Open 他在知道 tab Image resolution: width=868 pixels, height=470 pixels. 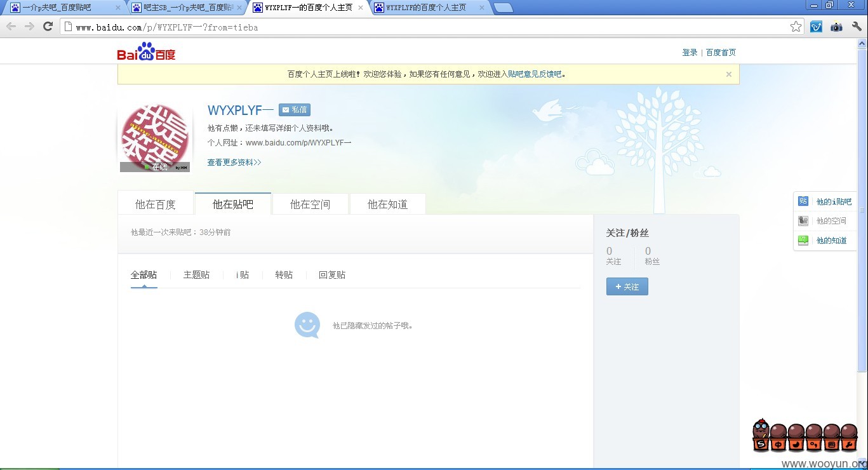[388, 204]
